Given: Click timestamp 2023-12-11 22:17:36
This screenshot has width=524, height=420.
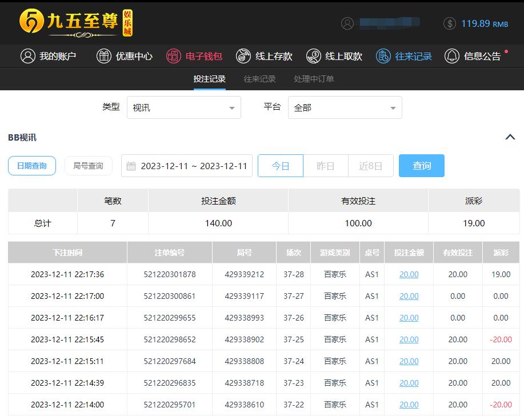Looking at the screenshot, I should [67, 274].
